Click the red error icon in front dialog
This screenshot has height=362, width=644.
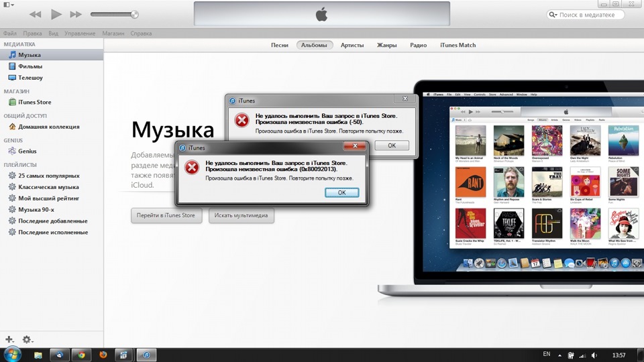click(x=192, y=167)
